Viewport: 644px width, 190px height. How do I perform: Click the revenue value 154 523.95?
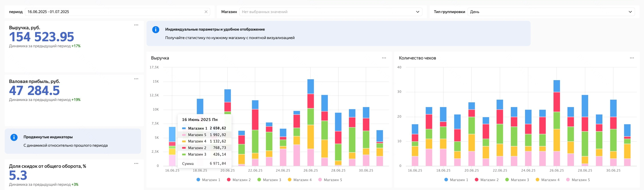click(42, 37)
